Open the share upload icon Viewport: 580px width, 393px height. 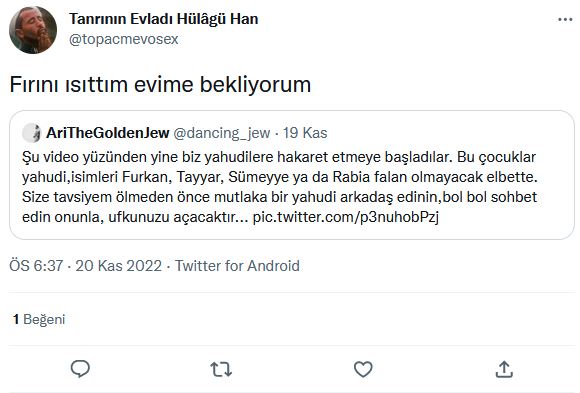click(x=504, y=369)
